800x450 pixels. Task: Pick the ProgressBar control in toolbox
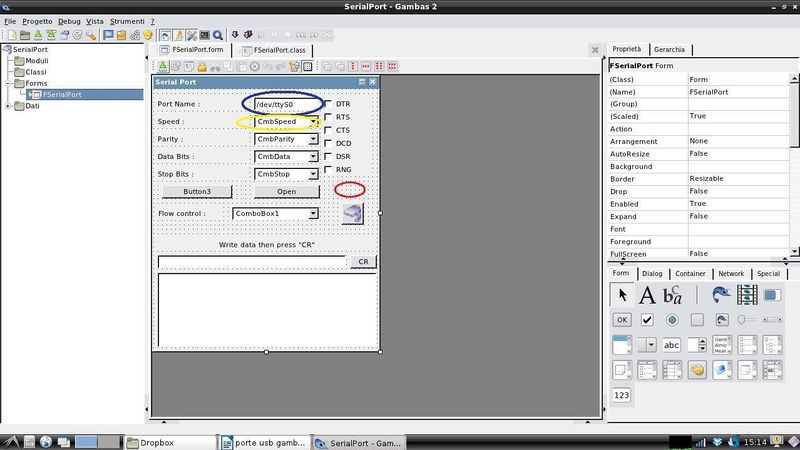[772, 295]
